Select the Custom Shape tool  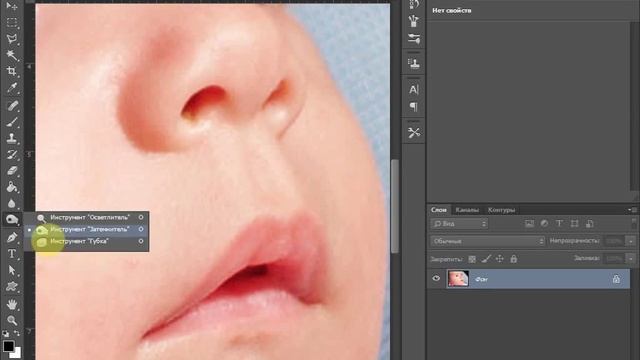(12, 287)
